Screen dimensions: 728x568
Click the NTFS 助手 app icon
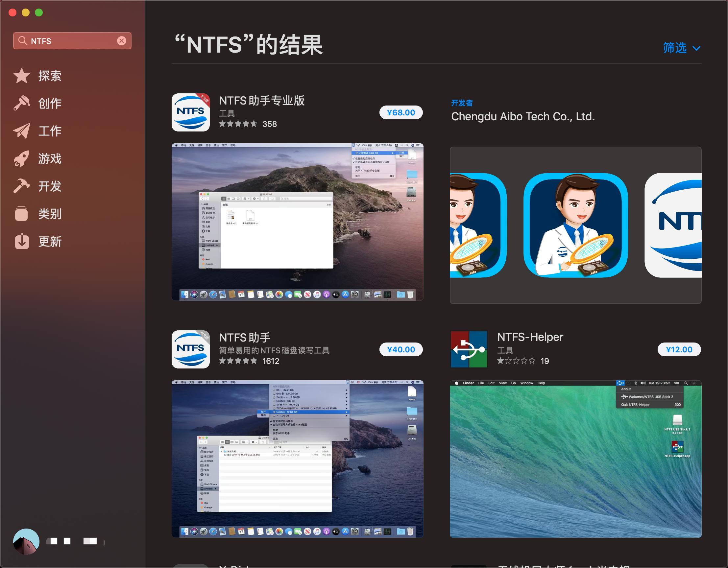pos(190,349)
